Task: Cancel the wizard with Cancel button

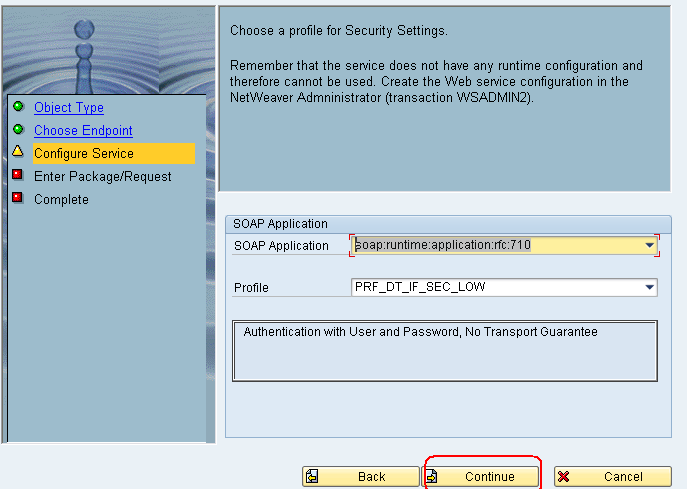Action: point(613,476)
